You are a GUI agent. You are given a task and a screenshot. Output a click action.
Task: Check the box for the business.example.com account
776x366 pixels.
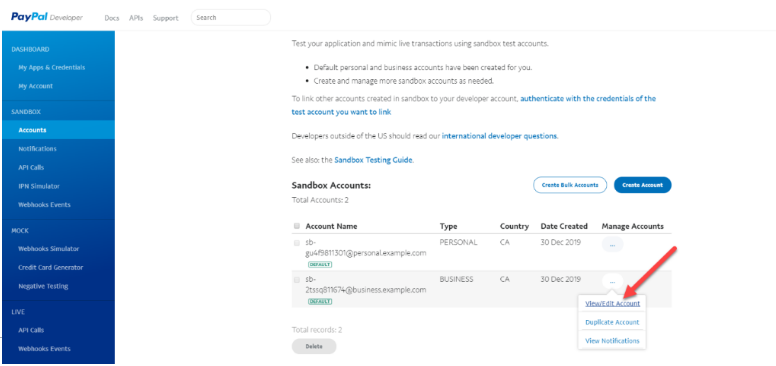click(x=297, y=280)
